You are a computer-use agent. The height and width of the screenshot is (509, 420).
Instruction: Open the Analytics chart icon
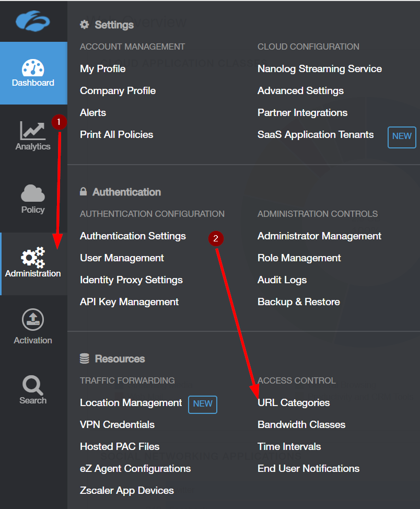(x=32, y=131)
